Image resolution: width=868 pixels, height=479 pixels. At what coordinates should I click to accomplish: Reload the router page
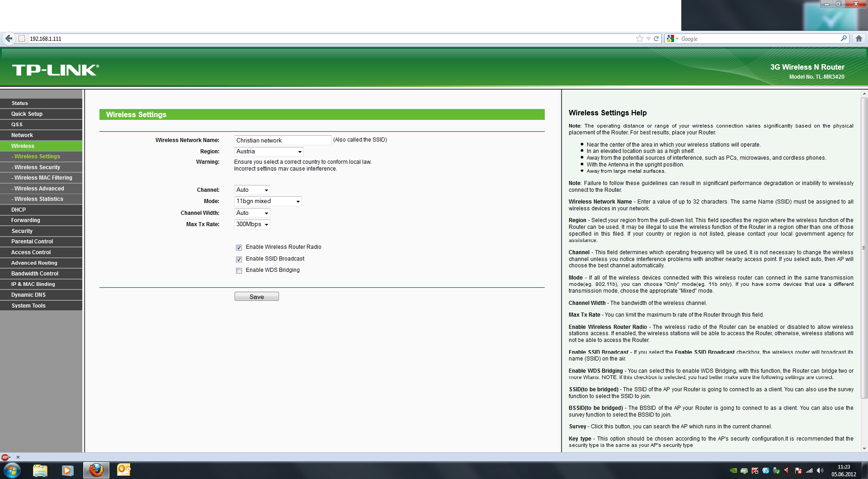[x=656, y=38]
